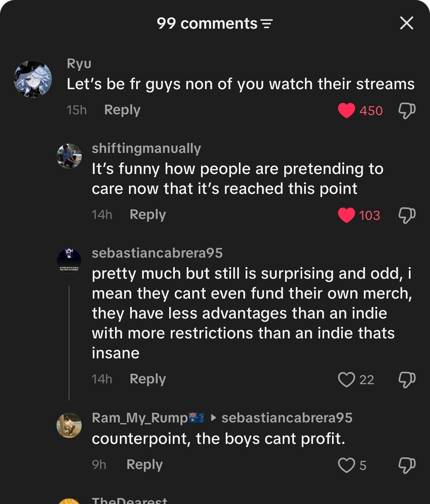The width and height of the screenshot is (430, 504).
Task: Open Ram_My_Rump's avatar
Action: tap(69, 425)
